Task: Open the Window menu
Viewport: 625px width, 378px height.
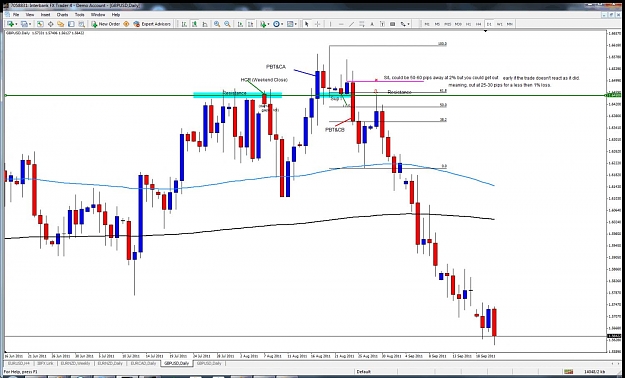Action: tap(98, 14)
